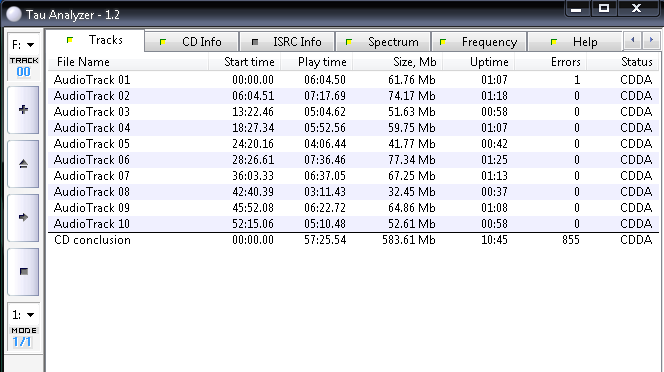This screenshot has height=372, width=664.
Task: Click total size 583.61 Mb
Action: tap(409, 240)
